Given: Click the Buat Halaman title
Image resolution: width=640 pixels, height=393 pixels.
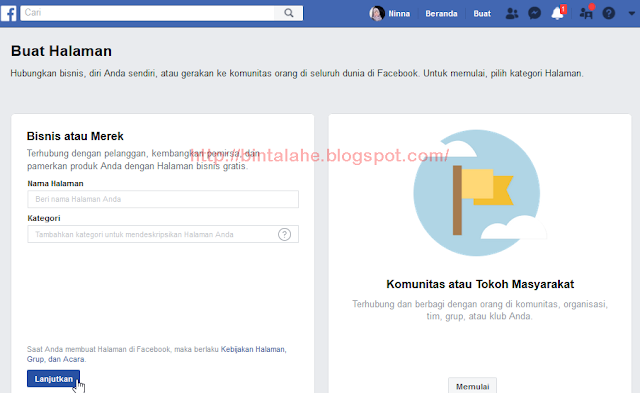Looking at the screenshot, I should 61,51.
